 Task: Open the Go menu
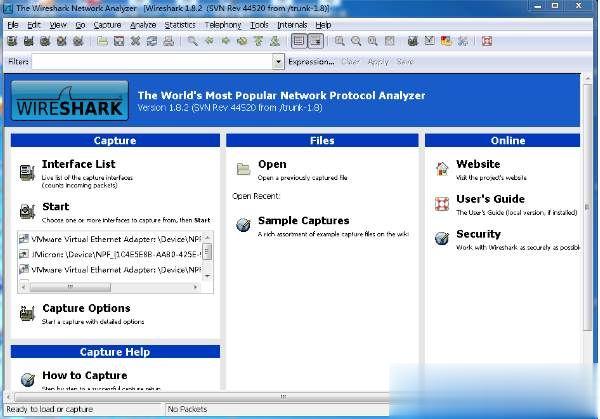point(80,25)
